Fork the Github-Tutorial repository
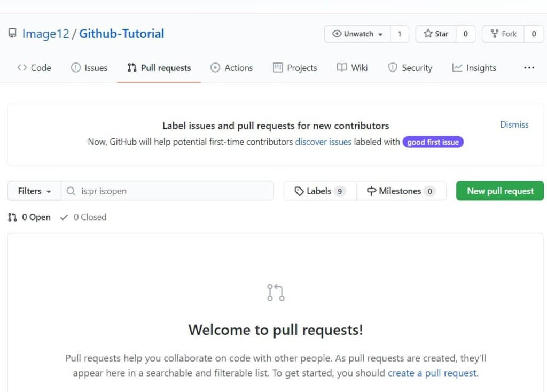The image size is (547, 392). [503, 34]
